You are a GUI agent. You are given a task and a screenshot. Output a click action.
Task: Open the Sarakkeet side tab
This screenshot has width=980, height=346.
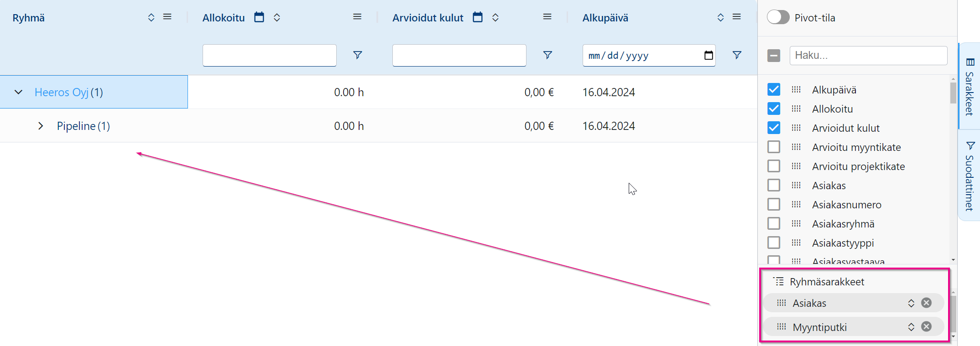coord(970,87)
